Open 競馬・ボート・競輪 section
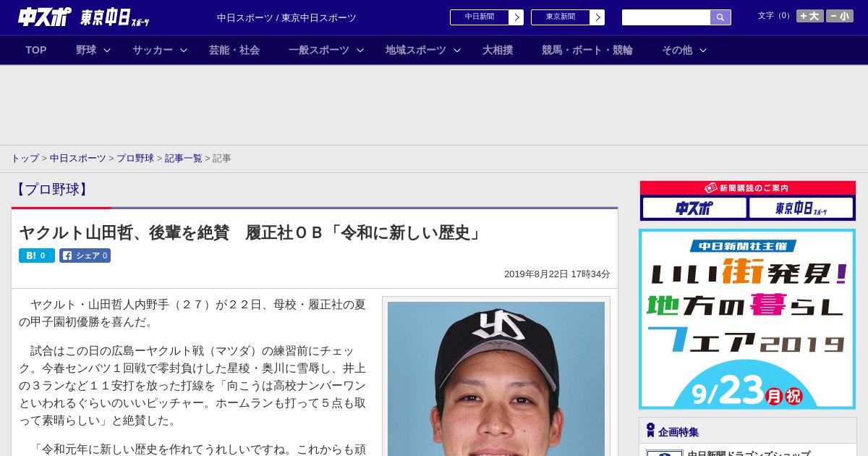 [587, 50]
